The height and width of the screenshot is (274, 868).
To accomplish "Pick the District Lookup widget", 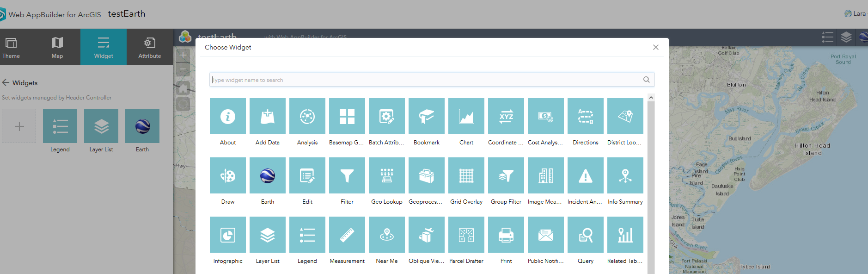I will pos(625,116).
